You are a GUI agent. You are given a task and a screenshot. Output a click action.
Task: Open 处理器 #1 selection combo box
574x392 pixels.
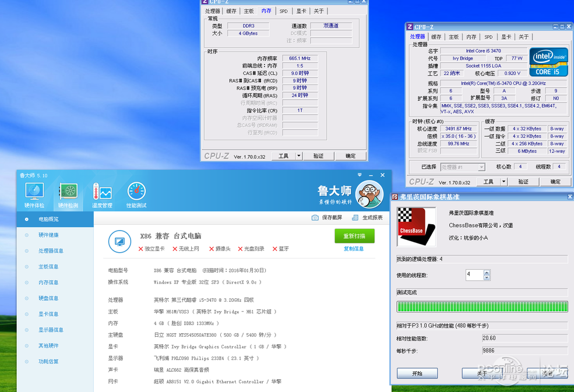(463, 167)
